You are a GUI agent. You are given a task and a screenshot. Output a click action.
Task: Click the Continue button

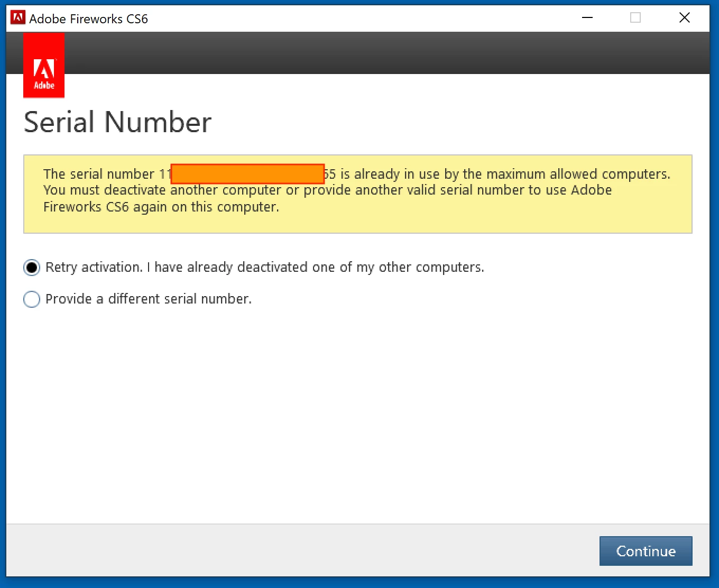pyautogui.click(x=646, y=551)
